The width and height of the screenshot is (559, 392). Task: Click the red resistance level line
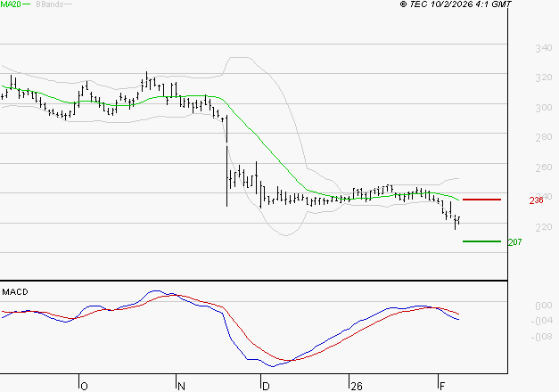point(481,200)
